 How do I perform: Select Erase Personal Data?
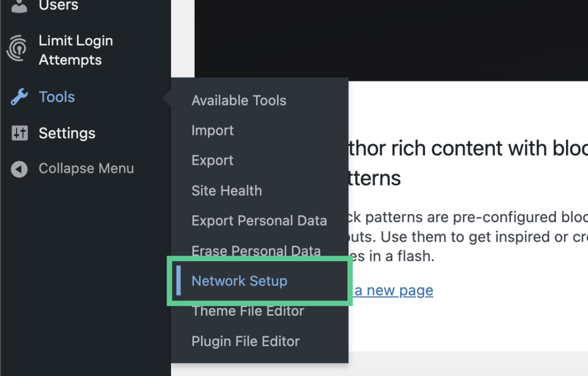click(x=256, y=251)
